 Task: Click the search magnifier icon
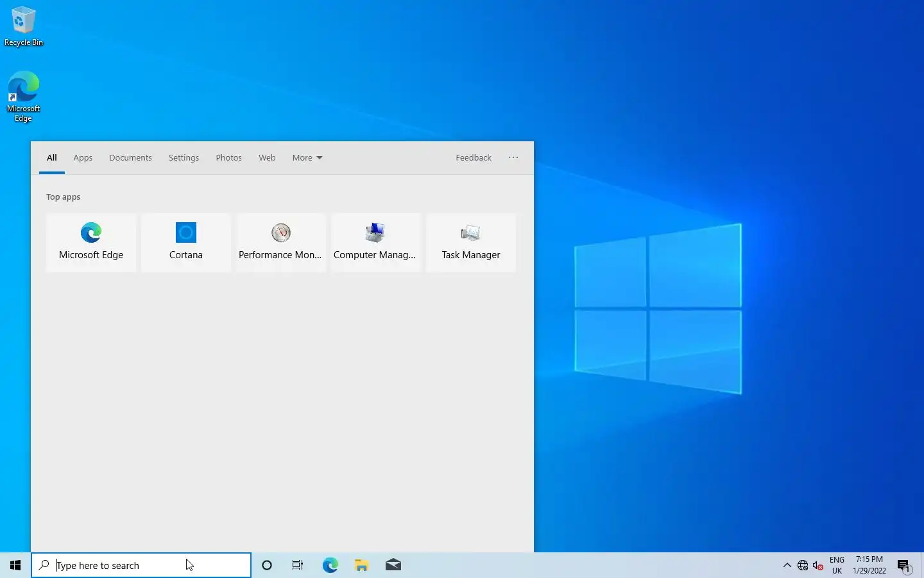pos(44,565)
